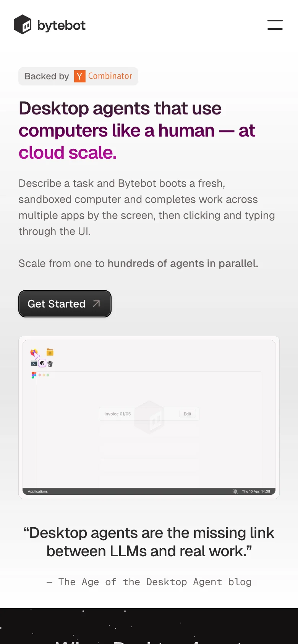The width and height of the screenshot is (298, 644).
Task: Select the green window control dot
Action: [x=47, y=375]
